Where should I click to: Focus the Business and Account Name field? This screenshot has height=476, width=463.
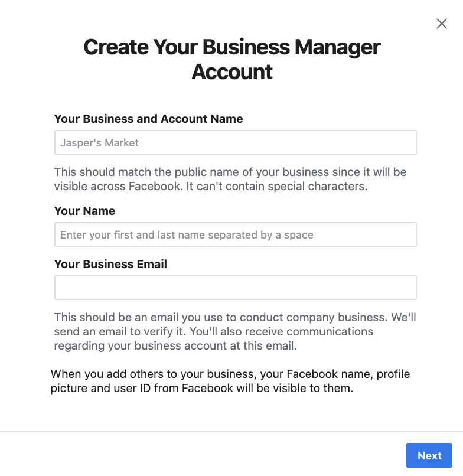pyautogui.click(x=235, y=142)
